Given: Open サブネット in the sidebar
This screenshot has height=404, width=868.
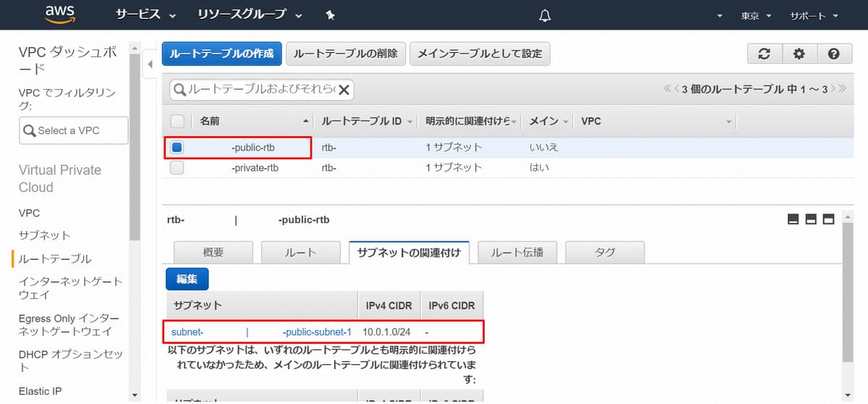Looking at the screenshot, I should click(45, 235).
